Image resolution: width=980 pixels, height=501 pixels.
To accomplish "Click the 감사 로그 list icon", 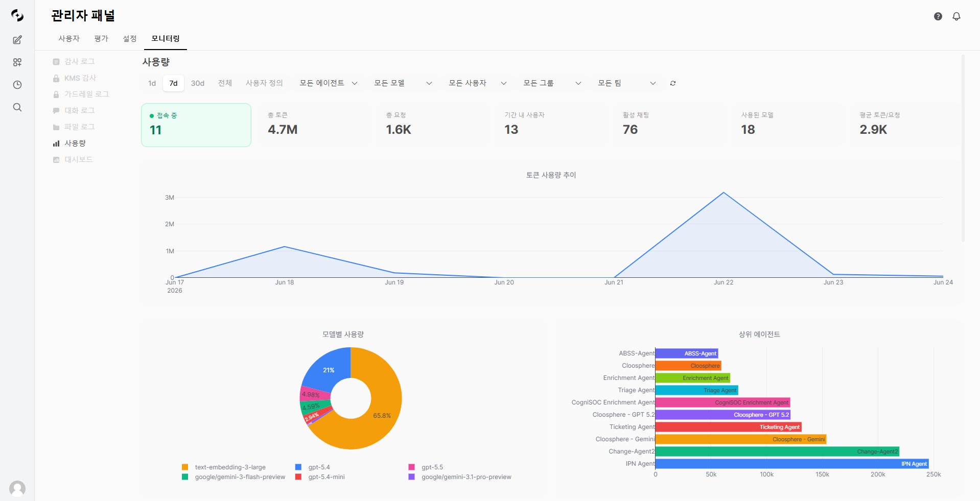I will pos(56,62).
